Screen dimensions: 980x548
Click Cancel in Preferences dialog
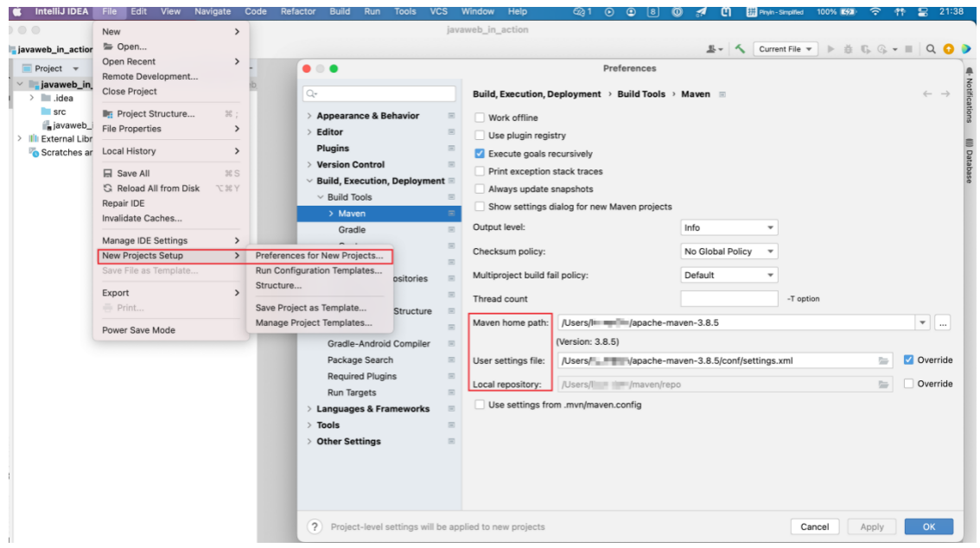[814, 526]
